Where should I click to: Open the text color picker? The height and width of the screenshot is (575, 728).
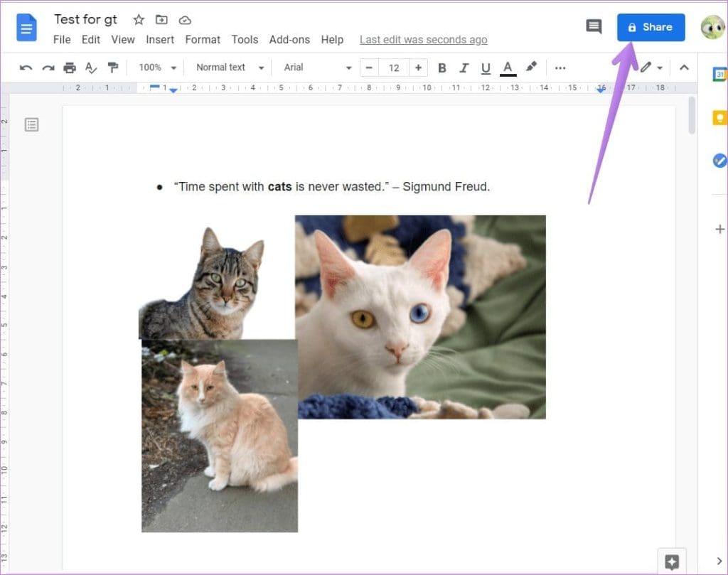coord(507,67)
